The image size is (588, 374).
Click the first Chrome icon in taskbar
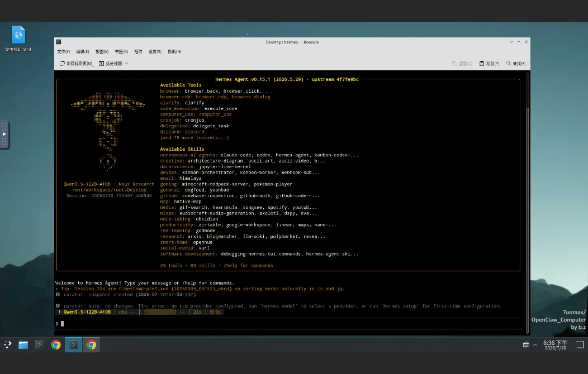[55, 345]
